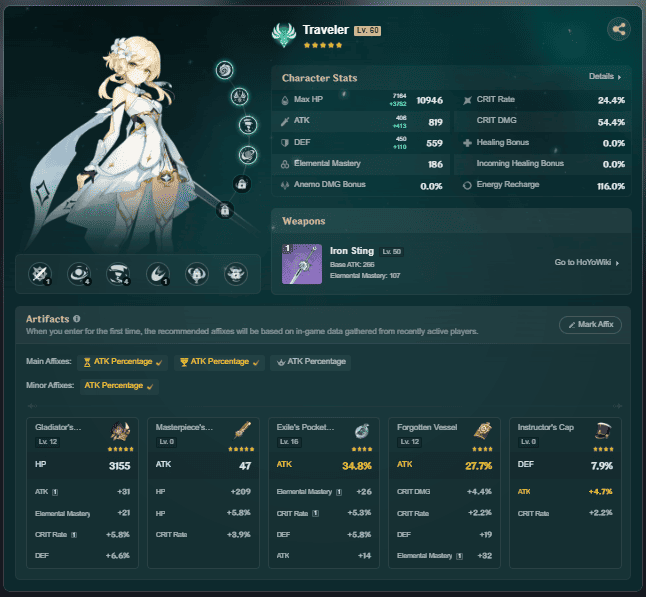The width and height of the screenshot is (646, 597).
Task: Click the Instructor's Cap ATK +4.7% substat
Action: pos(565,492)
